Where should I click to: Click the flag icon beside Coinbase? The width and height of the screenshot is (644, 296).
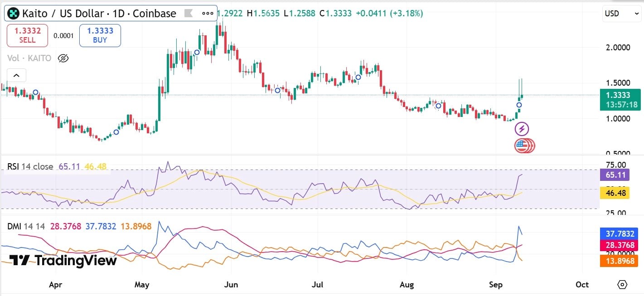188,14
